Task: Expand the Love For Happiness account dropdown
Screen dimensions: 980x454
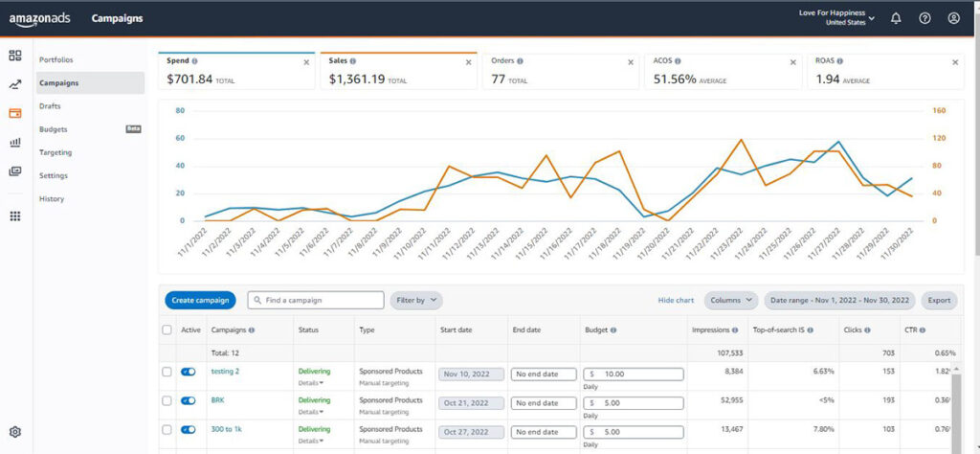Action: [836, 17]
